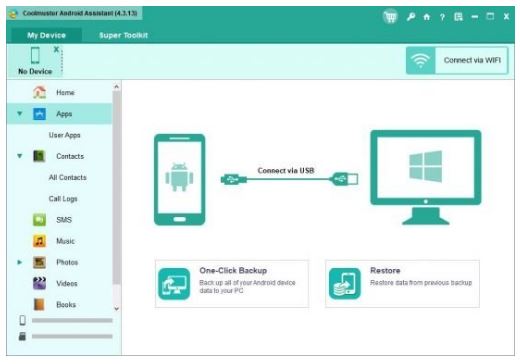
Task: Click the home icon in title bar
Action: 427,17
